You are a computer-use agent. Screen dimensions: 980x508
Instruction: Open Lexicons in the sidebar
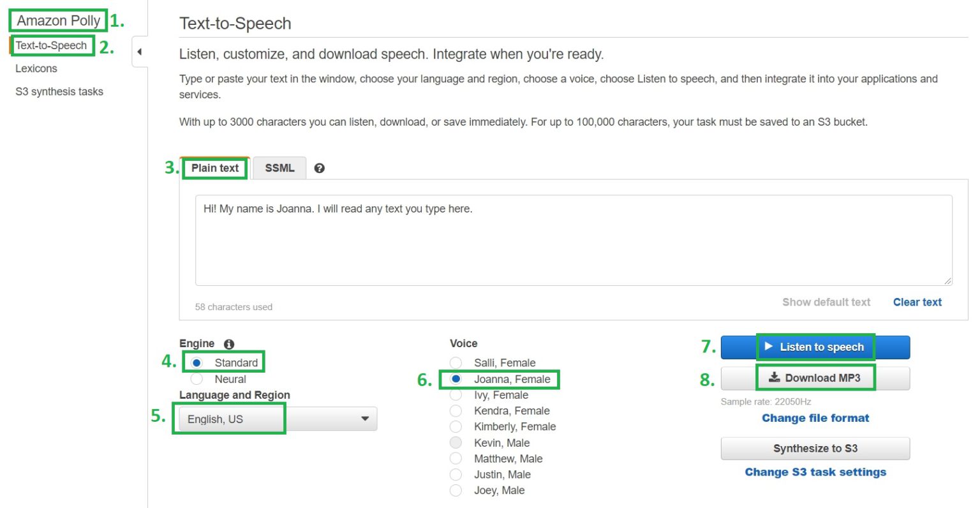coord(36,68)
